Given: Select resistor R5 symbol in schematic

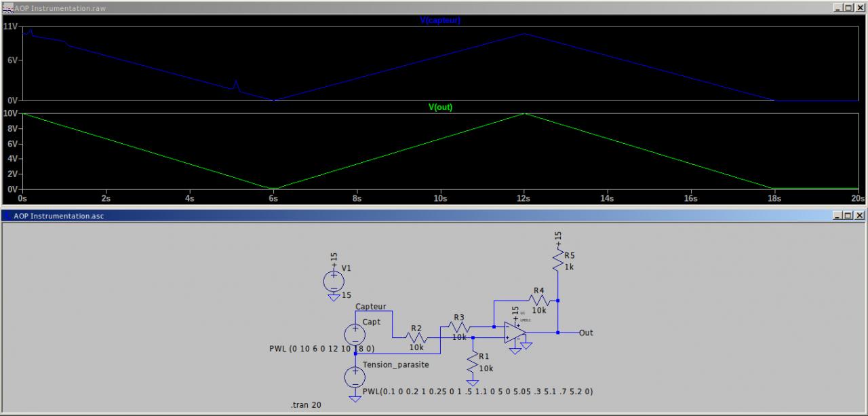Looking at the screenshot, I should [557, 259].
